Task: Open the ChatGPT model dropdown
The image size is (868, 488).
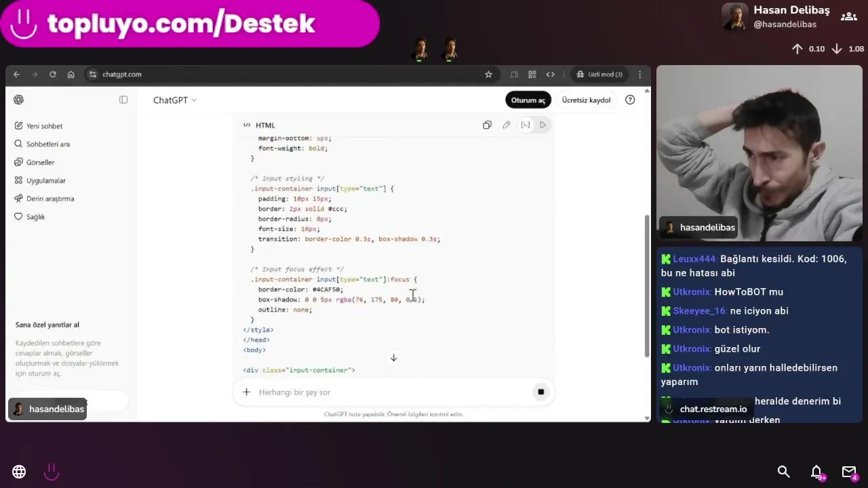Action: [x=175, y=100]
